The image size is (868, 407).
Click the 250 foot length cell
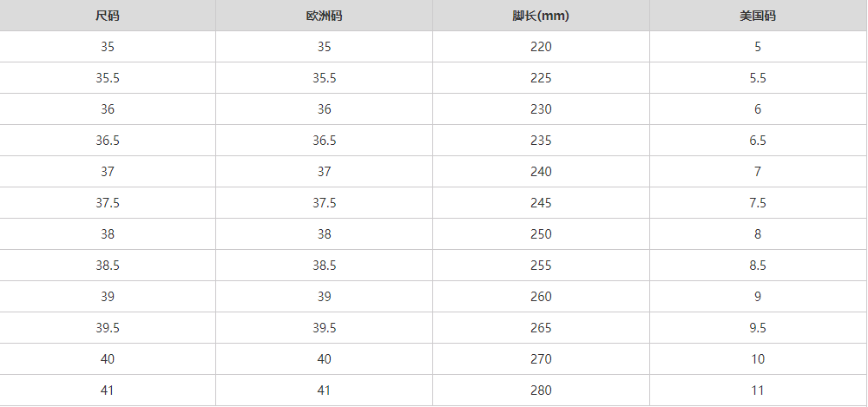click(541, 234)
